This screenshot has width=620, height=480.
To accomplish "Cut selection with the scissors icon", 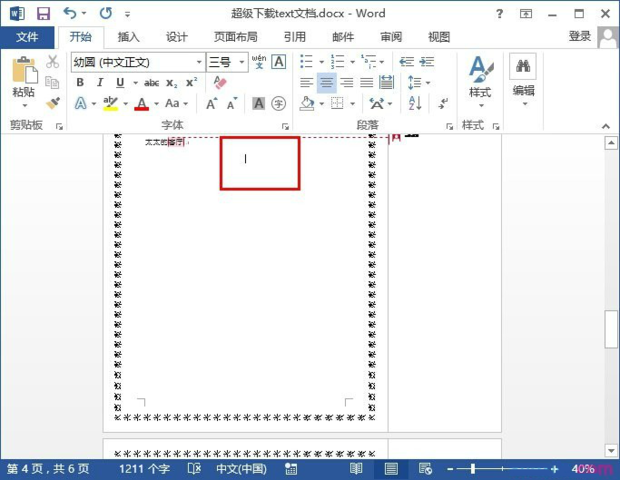I will pyautogui.click(x=52, y=62).
